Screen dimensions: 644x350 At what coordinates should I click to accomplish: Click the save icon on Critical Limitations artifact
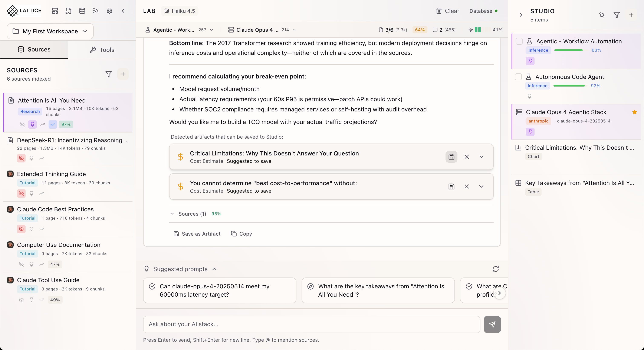(x=451, y=157)
